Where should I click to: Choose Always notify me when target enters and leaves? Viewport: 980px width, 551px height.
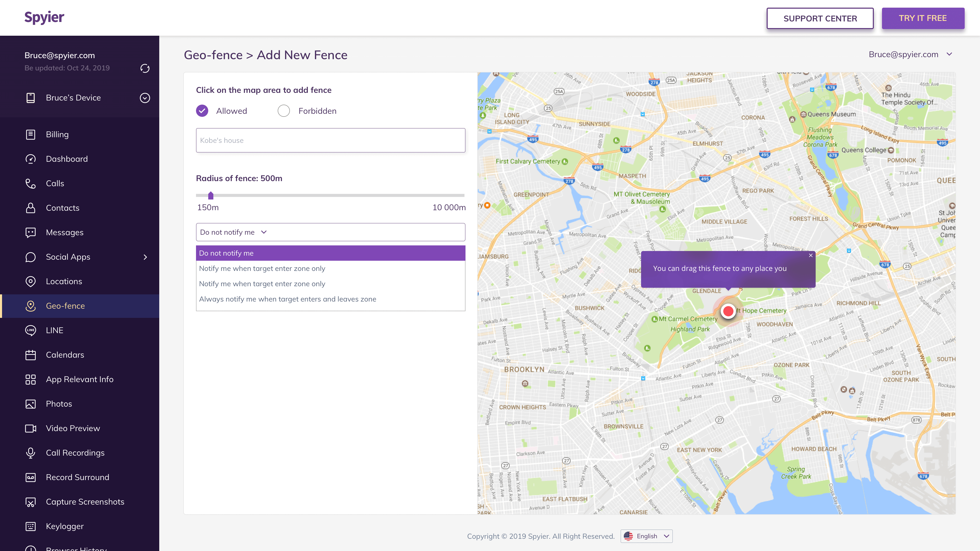[330, 299]
